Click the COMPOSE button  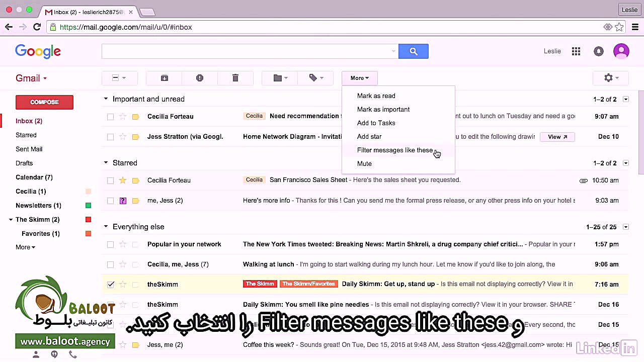tap(44, 102)
